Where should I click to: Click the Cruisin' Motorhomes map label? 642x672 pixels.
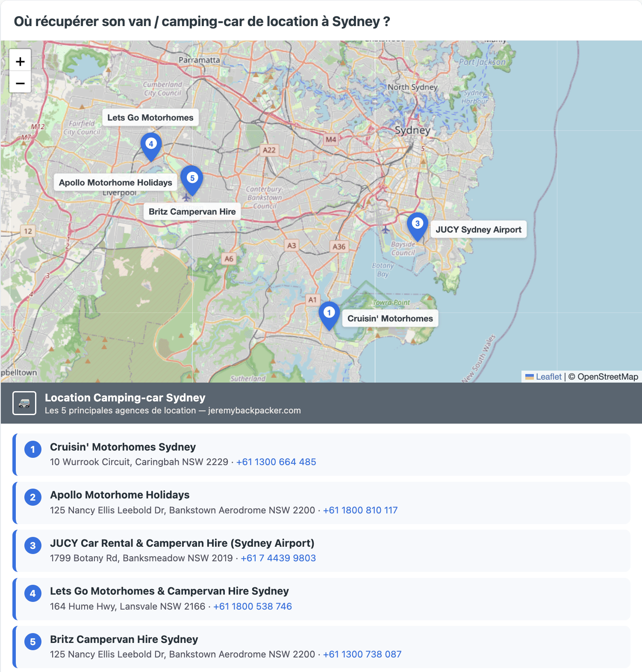tap(390, 318)
